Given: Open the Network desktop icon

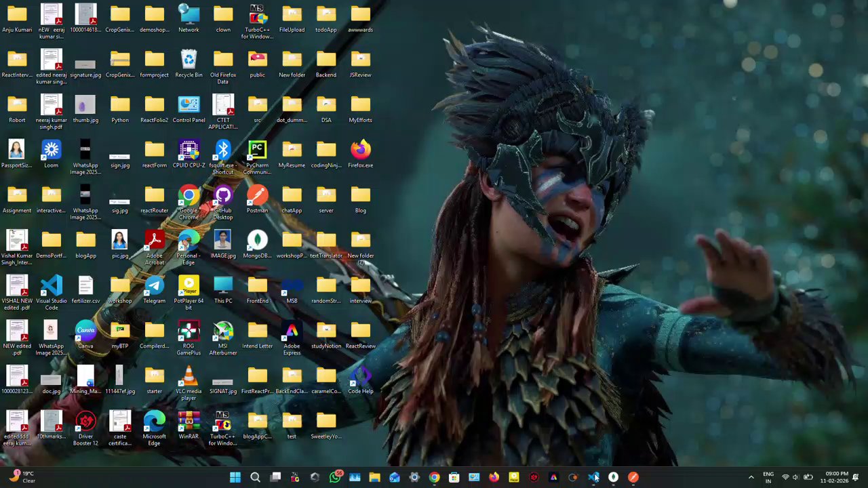Looking at the screenshot, I should (x=189, y=18).
